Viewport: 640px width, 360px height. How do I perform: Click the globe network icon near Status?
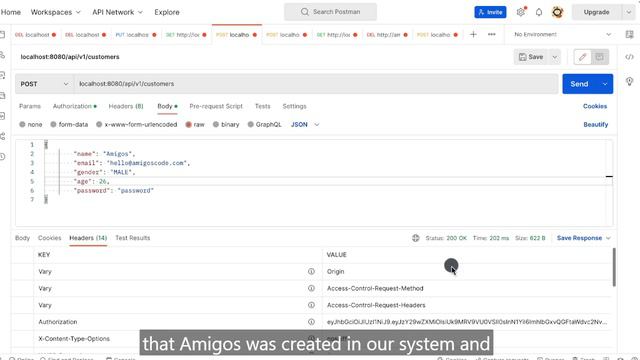pos(416,238)
